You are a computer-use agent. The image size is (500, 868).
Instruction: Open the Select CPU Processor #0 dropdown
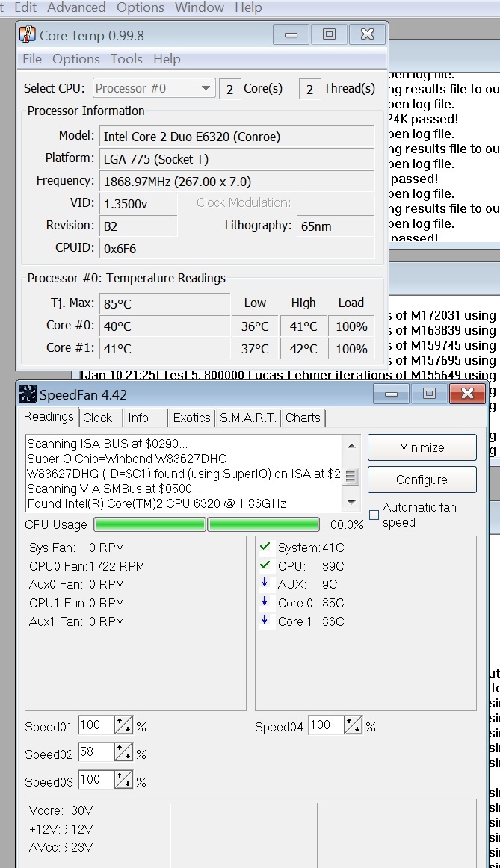[154, 89]
